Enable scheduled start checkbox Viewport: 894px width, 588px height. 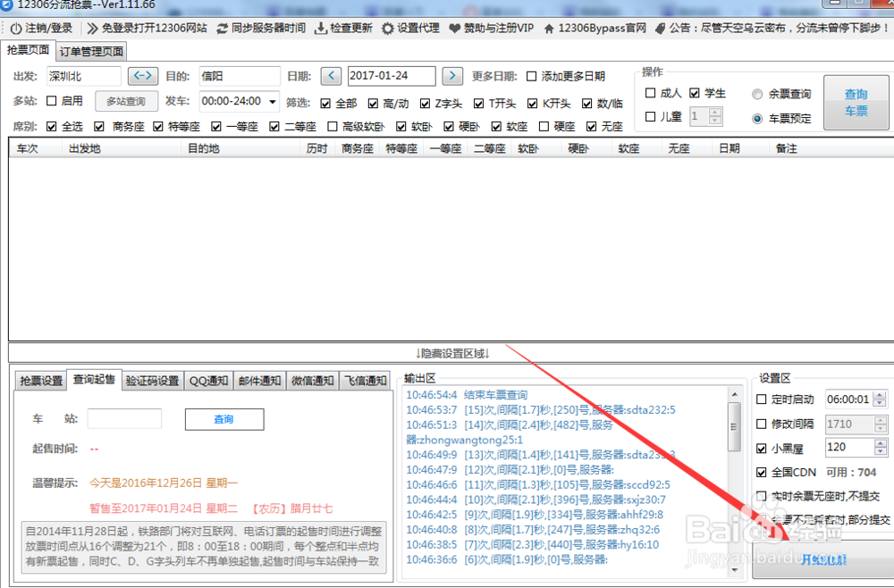click(761, 399)
